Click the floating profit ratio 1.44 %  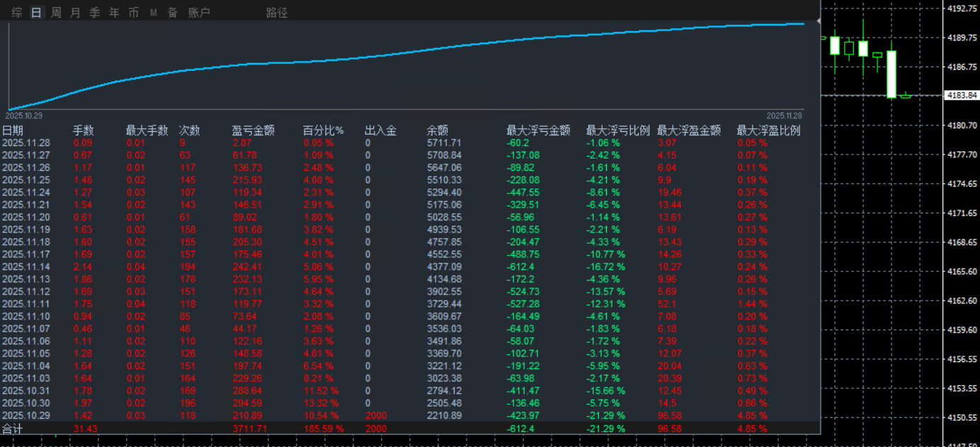click(752, 304)
